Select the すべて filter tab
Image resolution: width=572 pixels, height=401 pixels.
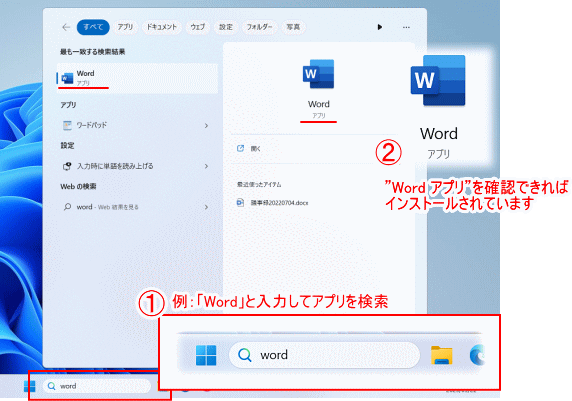click(93, 27)
